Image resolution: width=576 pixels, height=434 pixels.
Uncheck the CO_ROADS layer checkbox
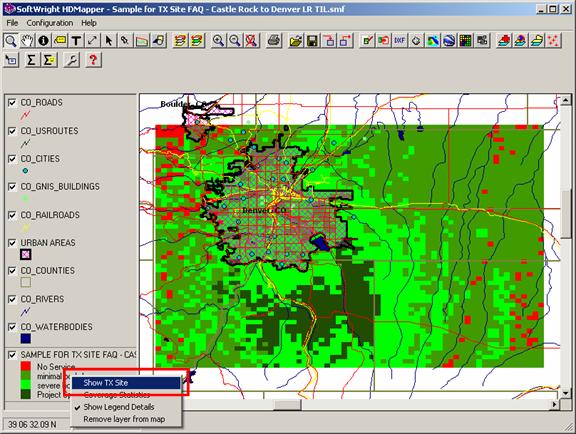12,103
